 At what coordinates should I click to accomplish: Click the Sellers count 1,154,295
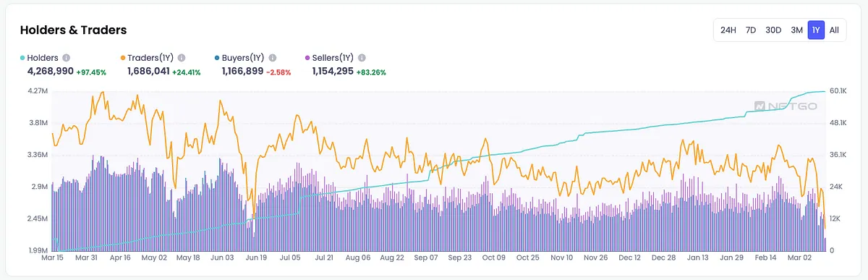click(333, 72)
